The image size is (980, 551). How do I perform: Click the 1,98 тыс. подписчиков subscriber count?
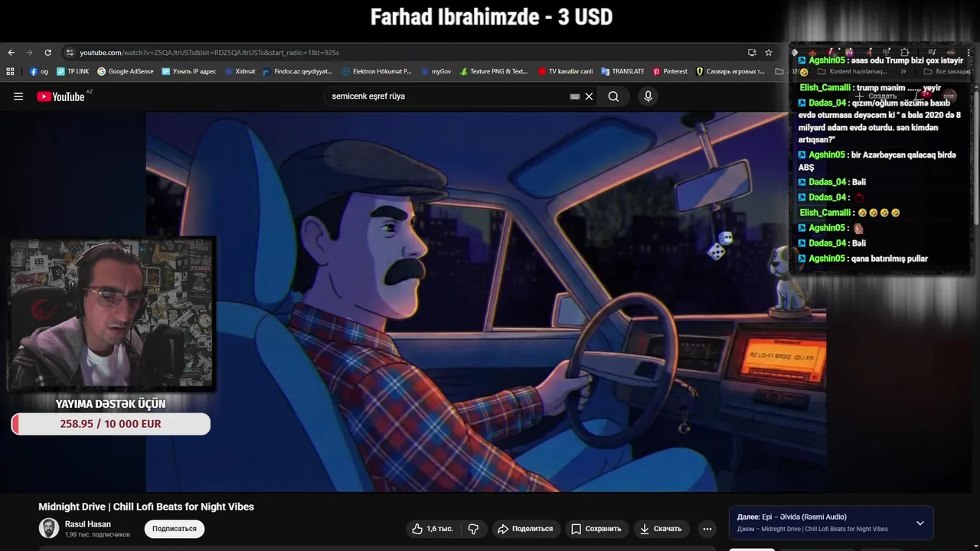coord(97,535)
